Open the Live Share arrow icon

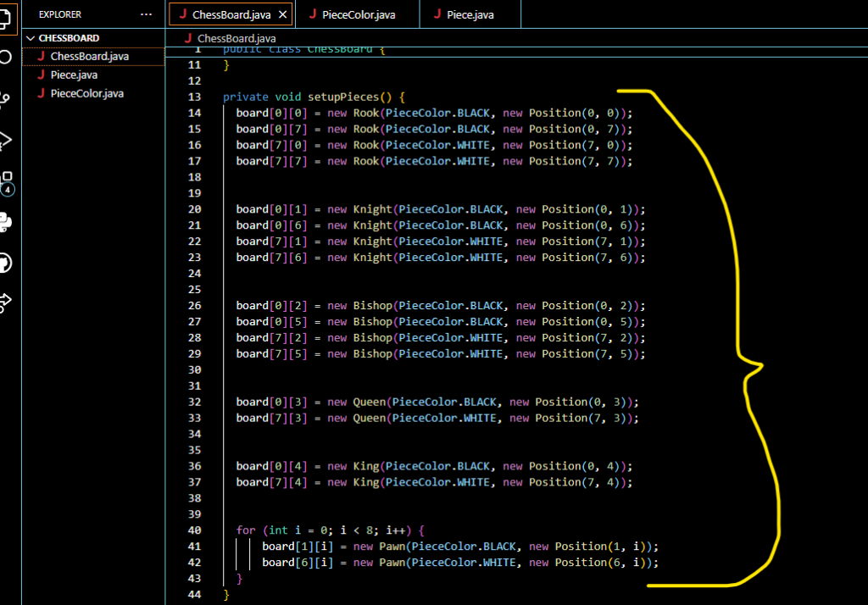(x=5, y=301)
